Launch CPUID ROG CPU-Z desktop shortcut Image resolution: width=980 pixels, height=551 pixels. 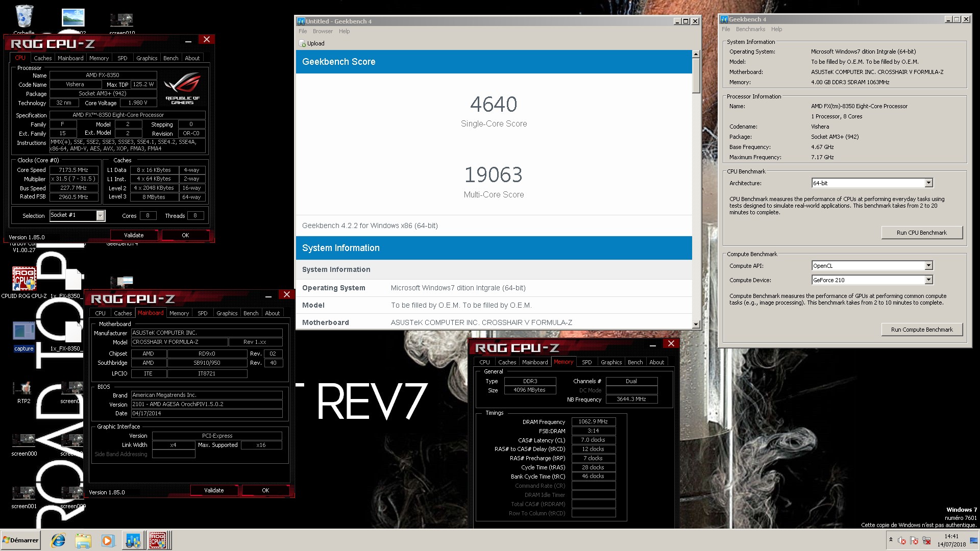click(24, 282)
